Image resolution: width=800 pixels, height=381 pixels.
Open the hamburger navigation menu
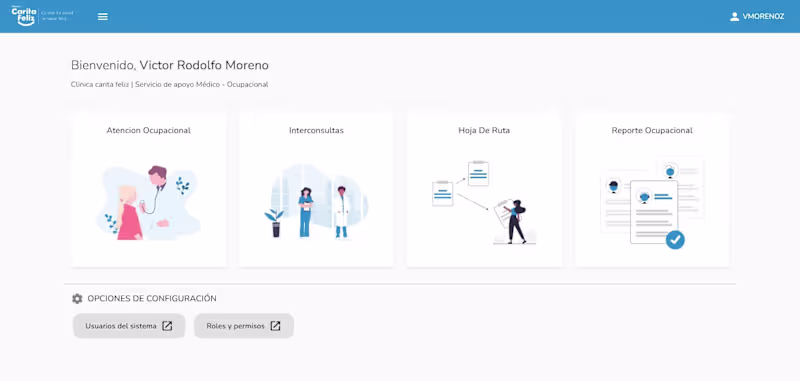pos(103,17)
